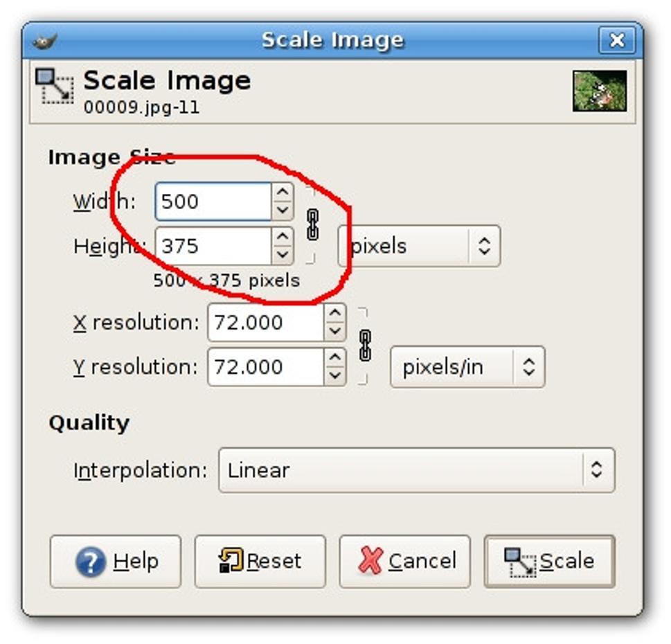
Task: Focus the Width input field
Action: pos(213,202)
